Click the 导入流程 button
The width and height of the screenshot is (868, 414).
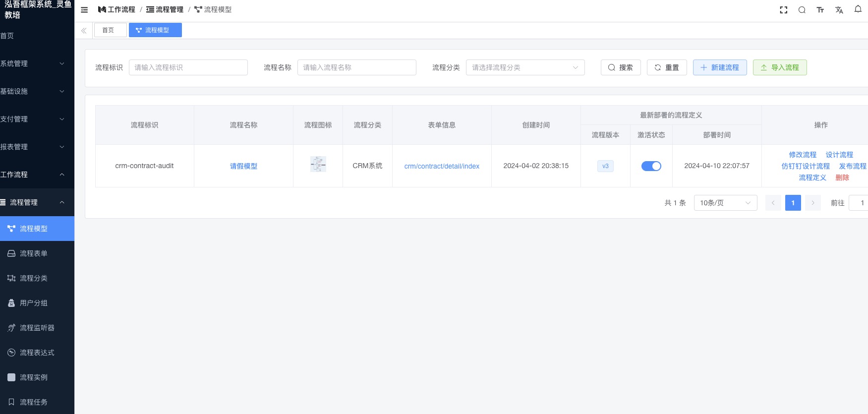pyautogui.click(x=780, y=67)
